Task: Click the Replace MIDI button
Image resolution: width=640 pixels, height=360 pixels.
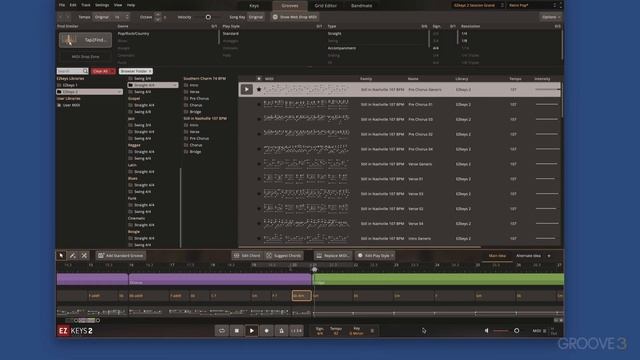Action: pyautogui.click(x=333, y=256)
